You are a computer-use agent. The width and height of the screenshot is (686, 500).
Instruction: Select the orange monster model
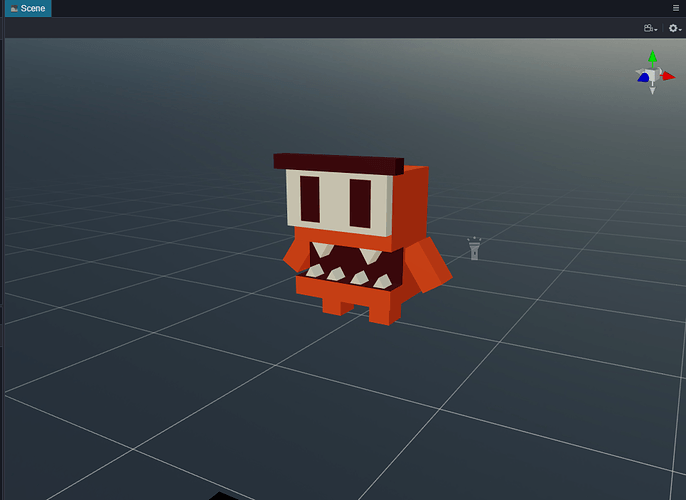(x=363, y=239)
